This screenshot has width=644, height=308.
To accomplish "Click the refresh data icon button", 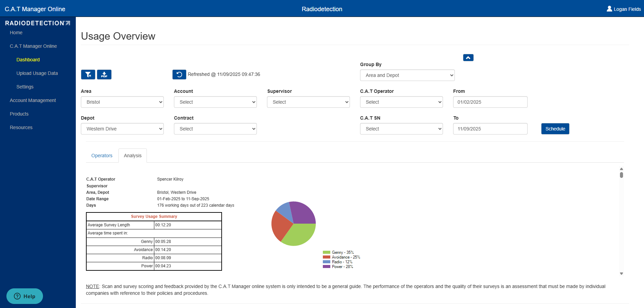I will 179,75.
